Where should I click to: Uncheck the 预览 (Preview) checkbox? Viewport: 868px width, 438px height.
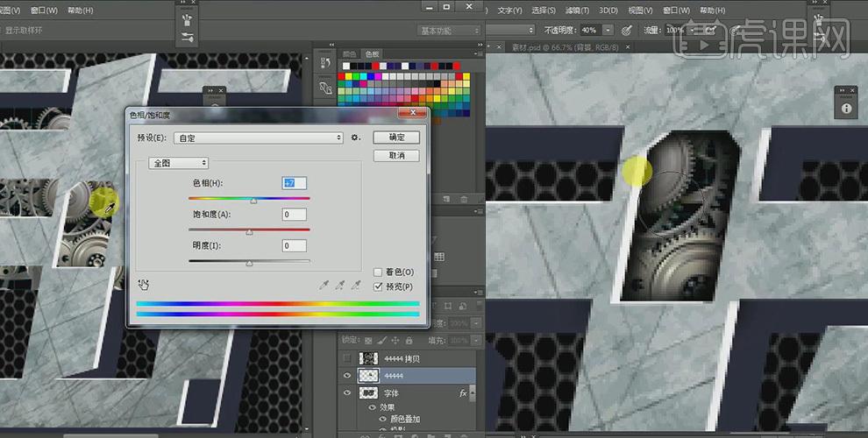point(378,286)
